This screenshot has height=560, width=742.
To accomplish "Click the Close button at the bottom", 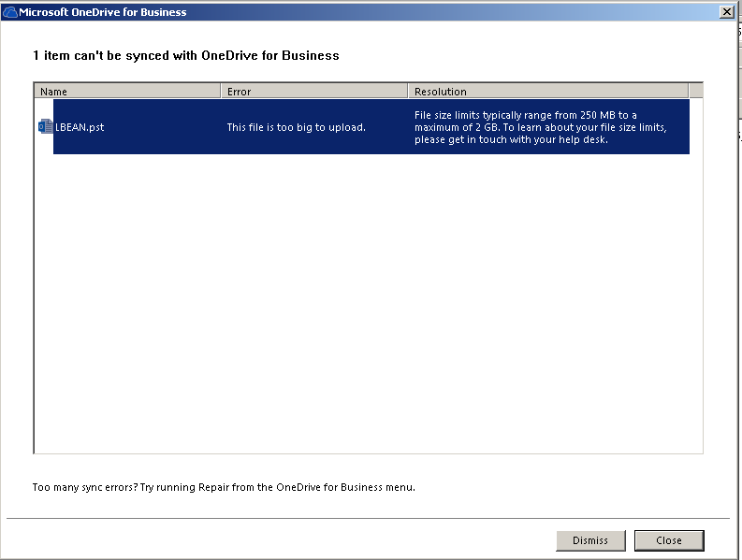I will (669, 540).
